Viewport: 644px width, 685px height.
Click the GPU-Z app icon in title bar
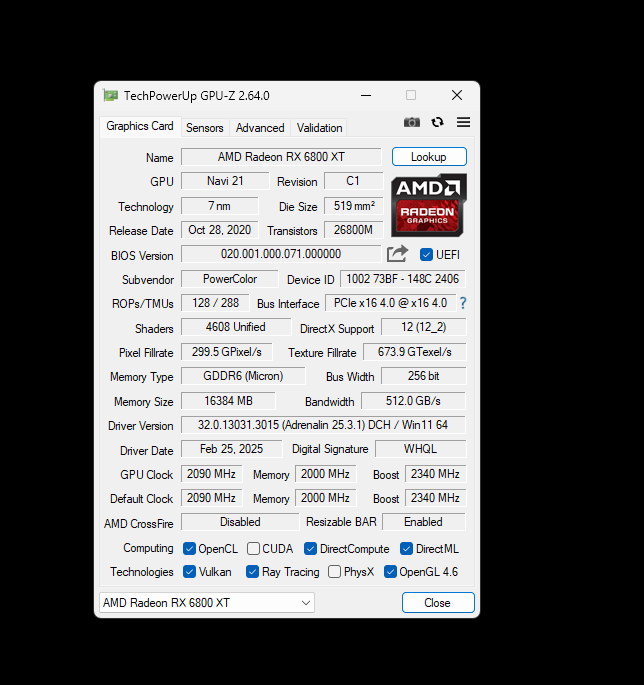tap(111, 95)
